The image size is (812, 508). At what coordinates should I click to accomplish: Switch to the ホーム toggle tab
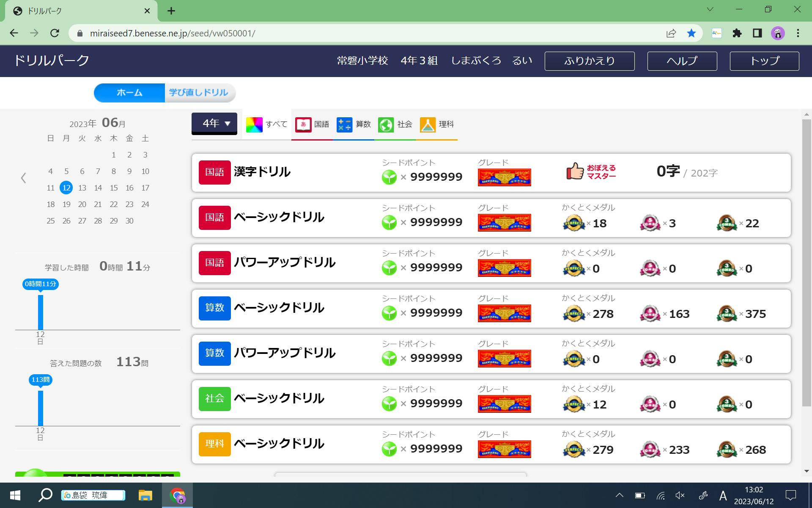tap(129, 93)
